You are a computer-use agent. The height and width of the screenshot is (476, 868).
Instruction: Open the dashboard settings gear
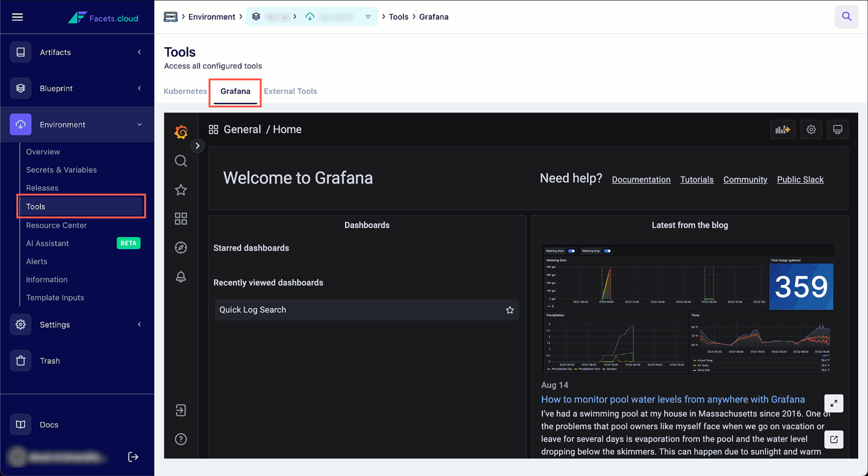pyautogui.click(x=811, y=129)
